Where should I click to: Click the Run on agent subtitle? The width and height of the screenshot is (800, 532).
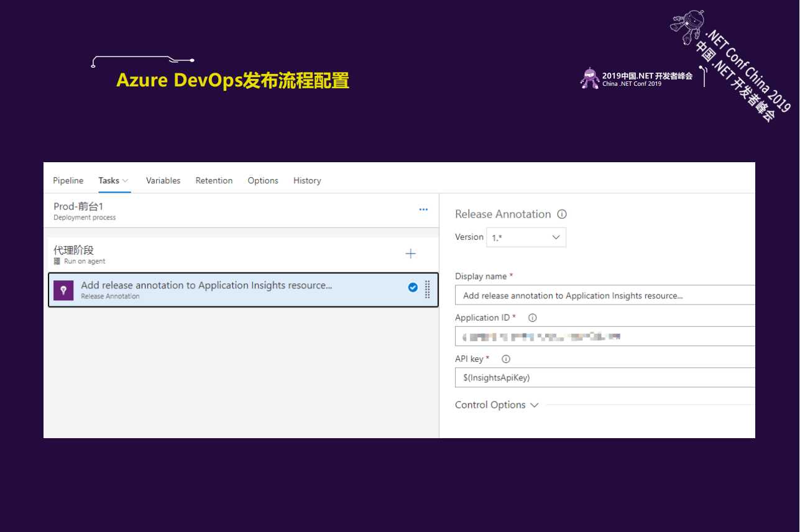click(x=85, y=262)
